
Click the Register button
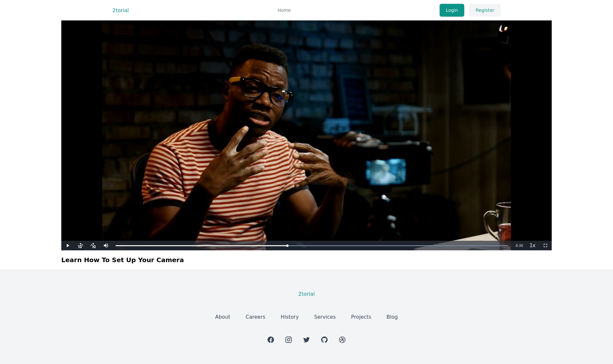pos(485,10)
